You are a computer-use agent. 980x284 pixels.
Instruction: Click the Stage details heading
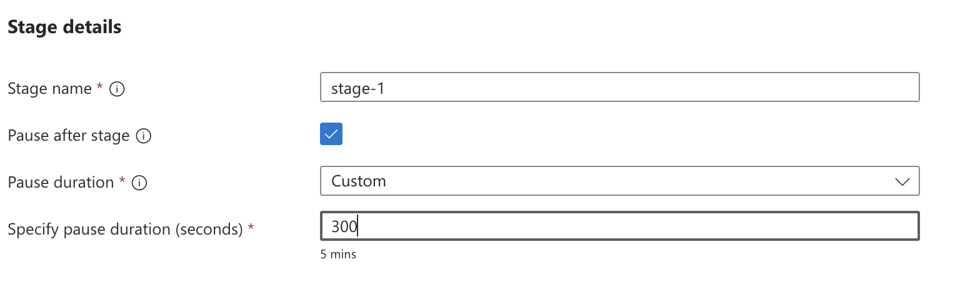coord(64,27)
